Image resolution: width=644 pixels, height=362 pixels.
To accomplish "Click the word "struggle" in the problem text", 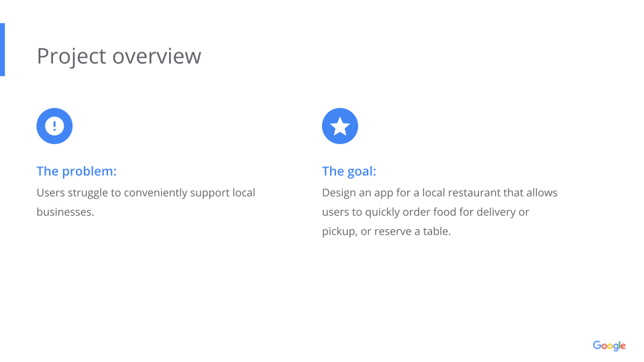I will (91, 193).
